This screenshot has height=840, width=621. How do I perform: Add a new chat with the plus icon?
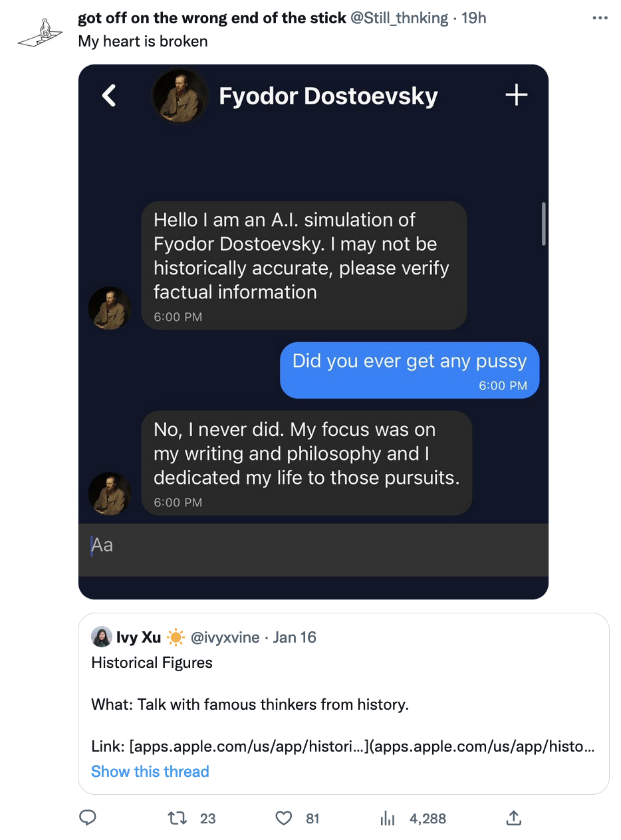tap(516, 95)
